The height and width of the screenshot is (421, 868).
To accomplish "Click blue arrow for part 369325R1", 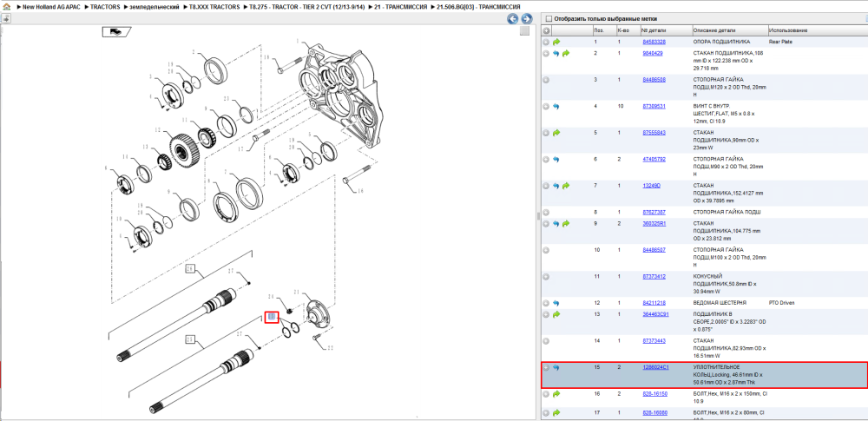I will point(556,224).
